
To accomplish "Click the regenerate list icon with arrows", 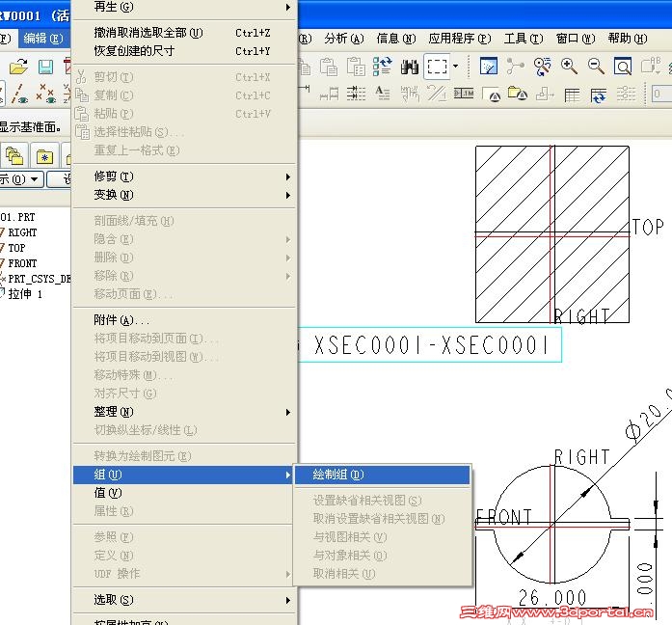I will 382,67.
